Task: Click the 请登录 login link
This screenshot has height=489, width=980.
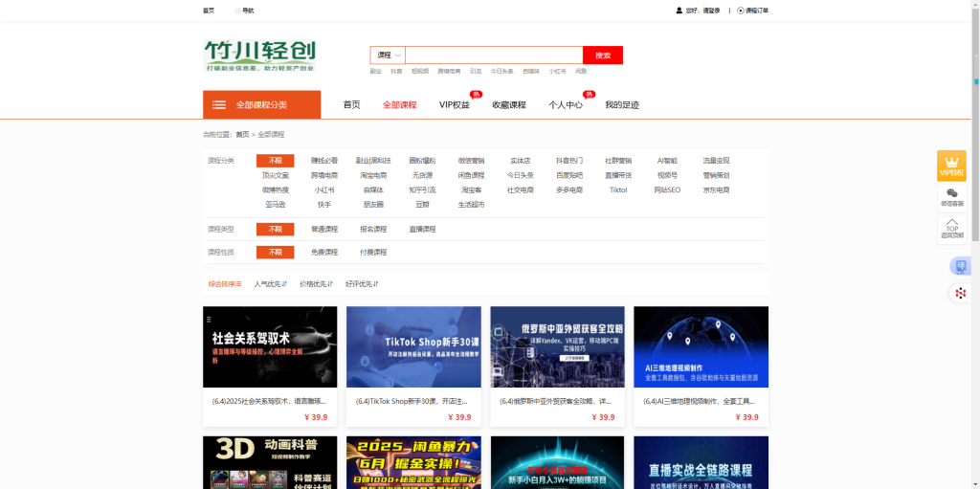Action: (711, 11)
